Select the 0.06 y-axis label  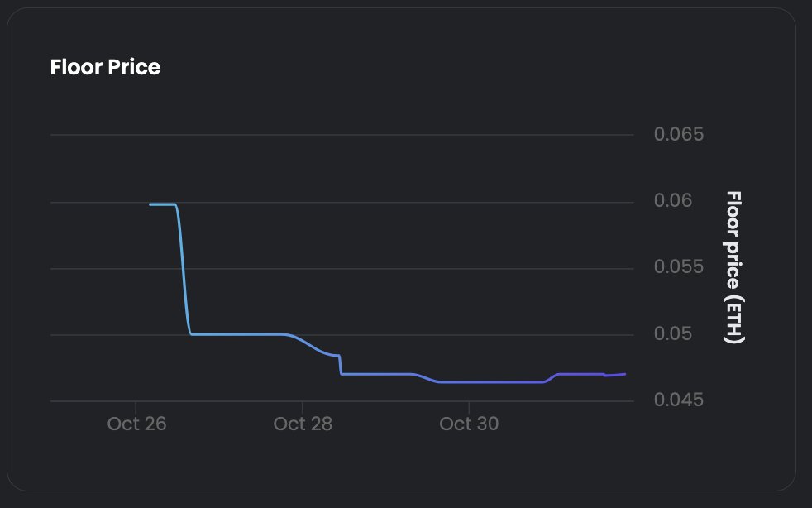[x=673, y=200]
